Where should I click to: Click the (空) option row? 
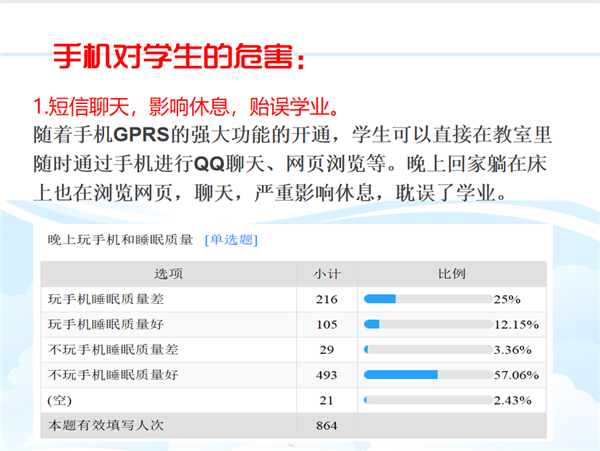click(293, 400)
